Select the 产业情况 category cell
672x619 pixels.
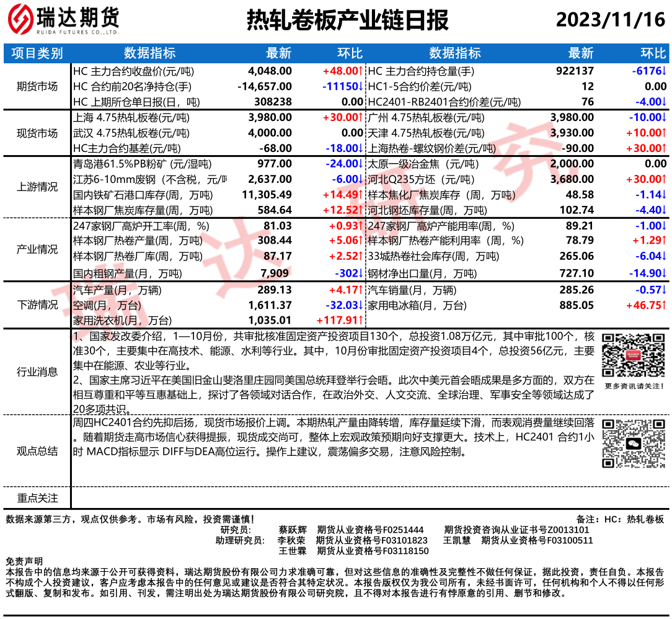(37, 249)
